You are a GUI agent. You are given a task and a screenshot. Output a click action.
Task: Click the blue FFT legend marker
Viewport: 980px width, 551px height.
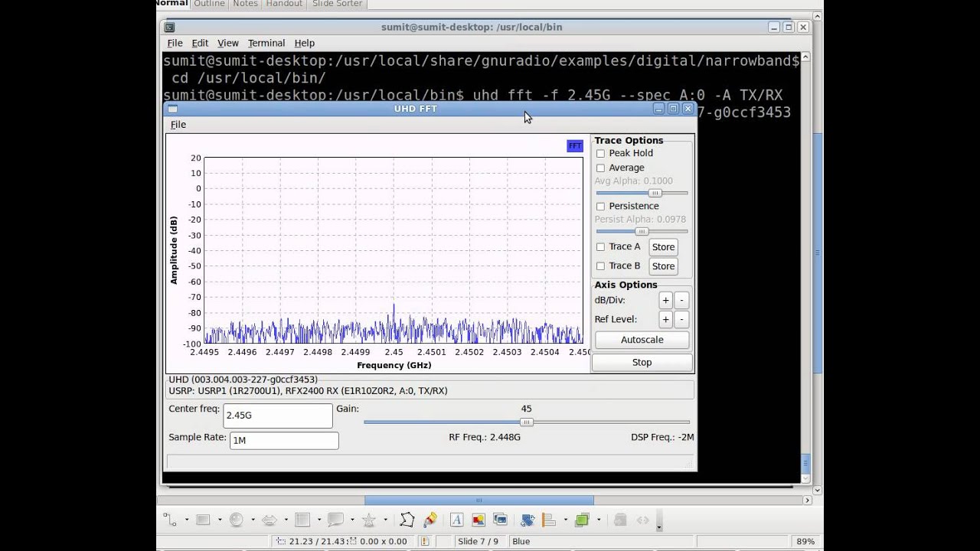point(575,145)
